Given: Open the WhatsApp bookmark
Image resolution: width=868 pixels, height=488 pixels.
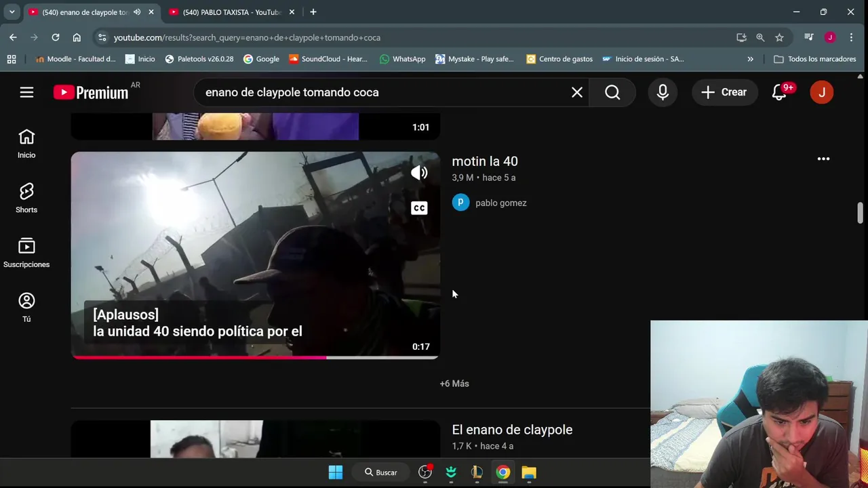Looking at the screenshot, I should pos(403,59).
